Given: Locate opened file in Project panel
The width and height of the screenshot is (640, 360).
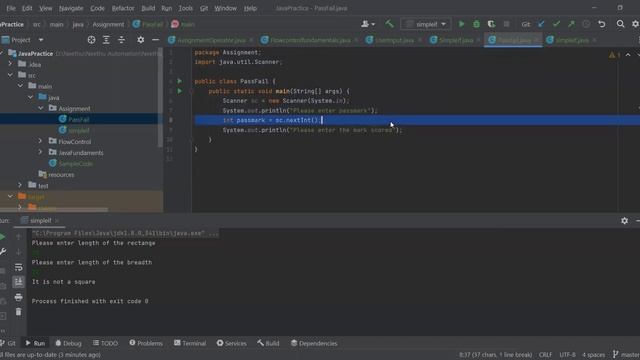Looking at the screenshot, I should [x=91, y=40].
